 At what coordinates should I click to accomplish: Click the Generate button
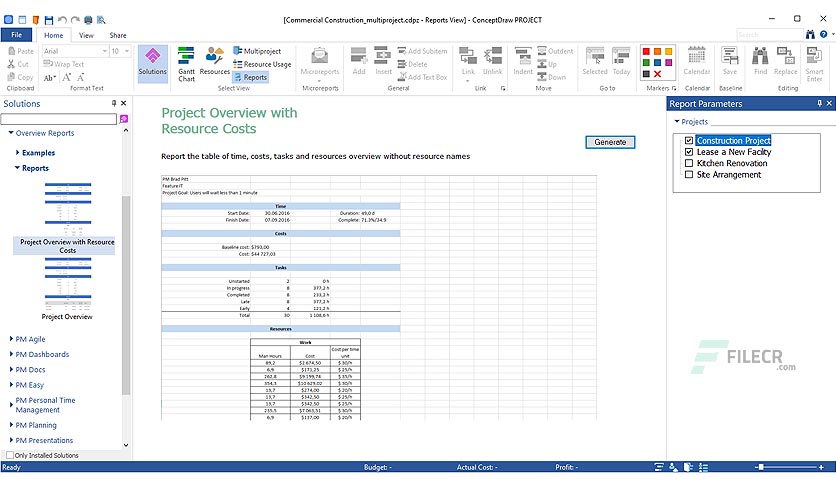pos(610,142)
